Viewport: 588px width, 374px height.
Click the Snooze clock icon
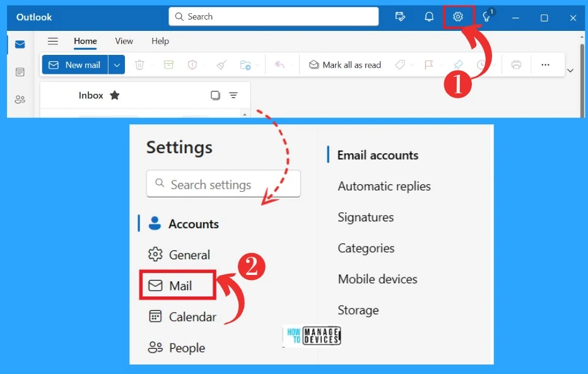pos(481,65)
